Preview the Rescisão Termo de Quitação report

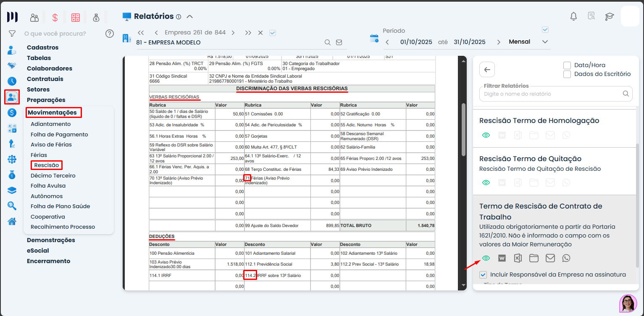[486, 183]
